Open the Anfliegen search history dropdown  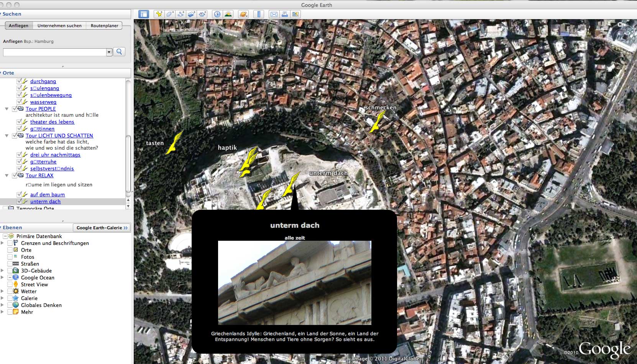(x=109, y=52)
